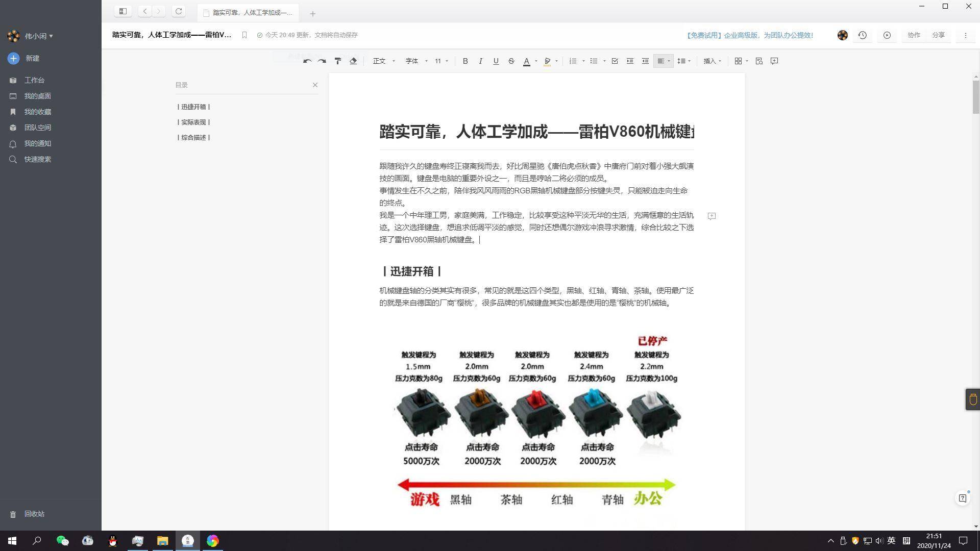Insert a numbered list

(573, 61)
